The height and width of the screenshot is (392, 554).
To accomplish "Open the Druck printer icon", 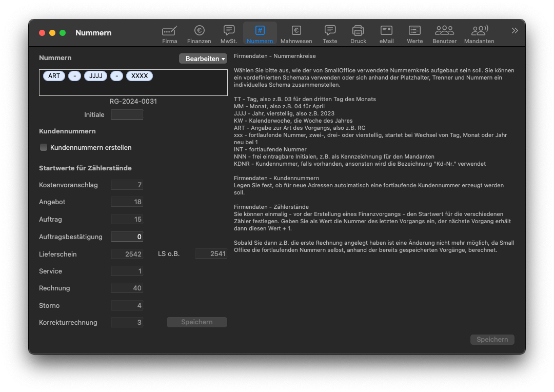I will pyautogui.click(x=358, y=31).
